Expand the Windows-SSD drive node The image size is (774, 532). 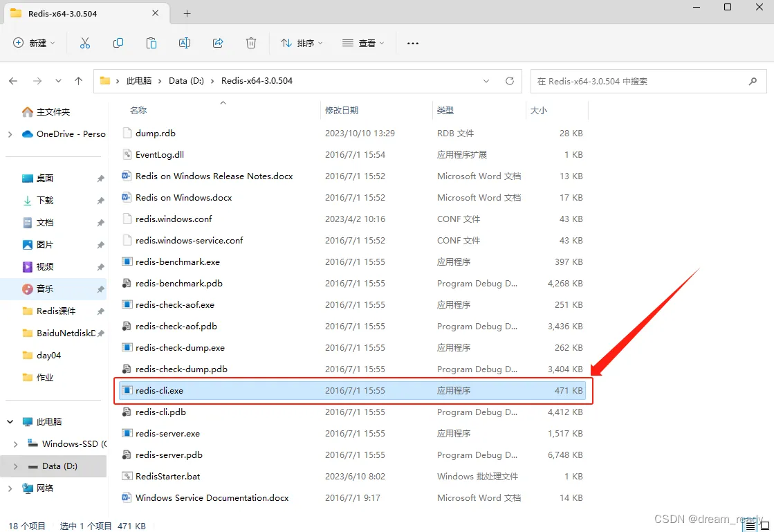pos(16,444)
